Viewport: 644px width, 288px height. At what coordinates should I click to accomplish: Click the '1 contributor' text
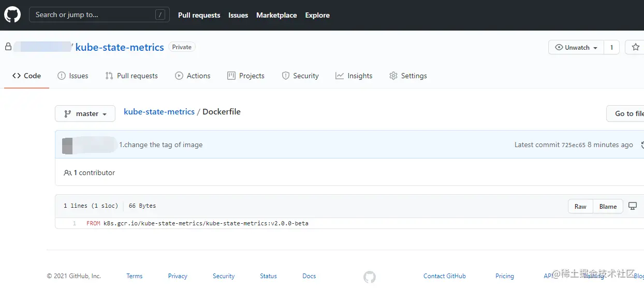(94, 172)
